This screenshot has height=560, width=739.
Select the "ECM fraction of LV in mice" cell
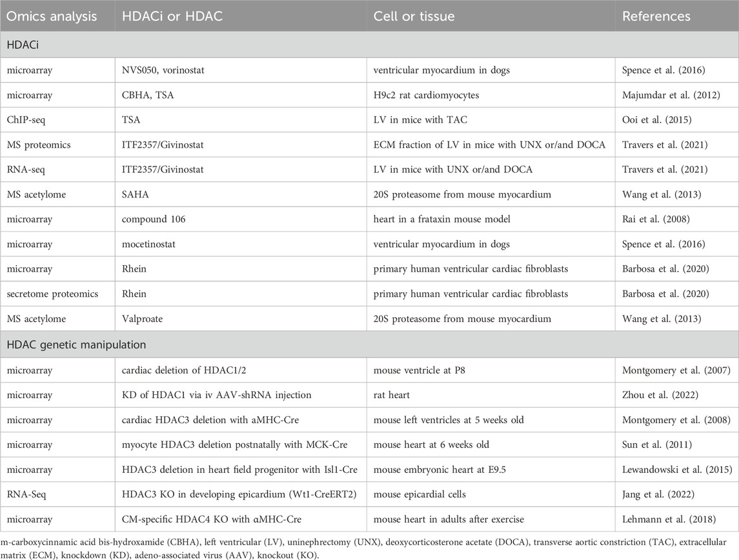click(489, 145)
